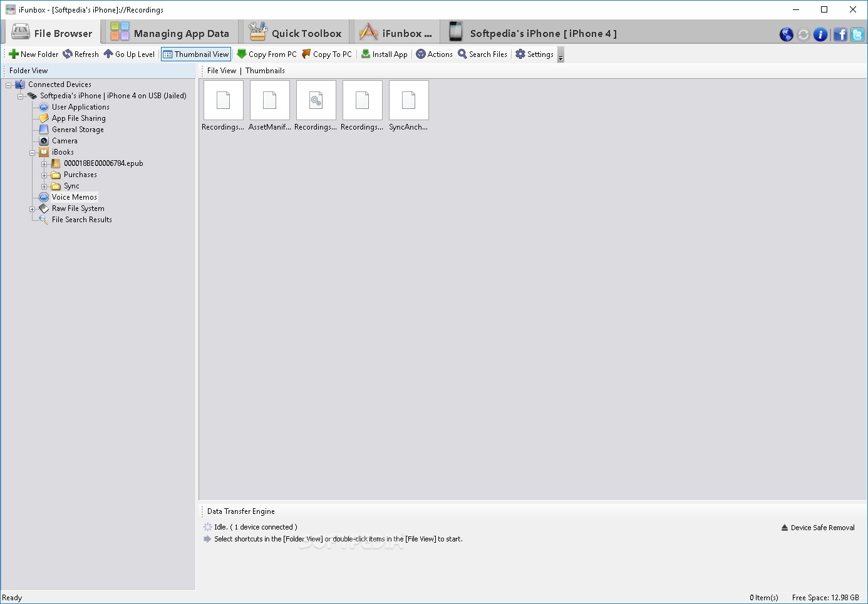
Task: Click Data Transfer Engine header
Action: coord(240,511)
